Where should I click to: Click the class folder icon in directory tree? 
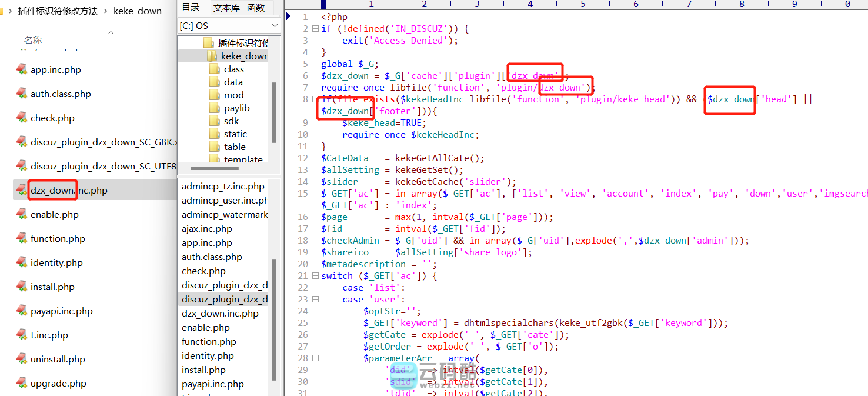(215, 69)
